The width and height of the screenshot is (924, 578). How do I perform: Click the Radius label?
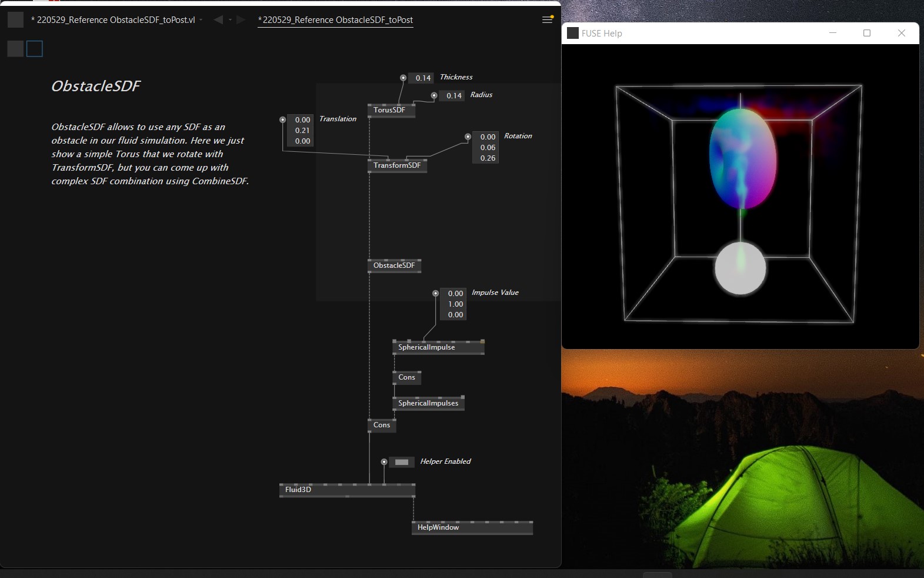click(x=481, y=95)
